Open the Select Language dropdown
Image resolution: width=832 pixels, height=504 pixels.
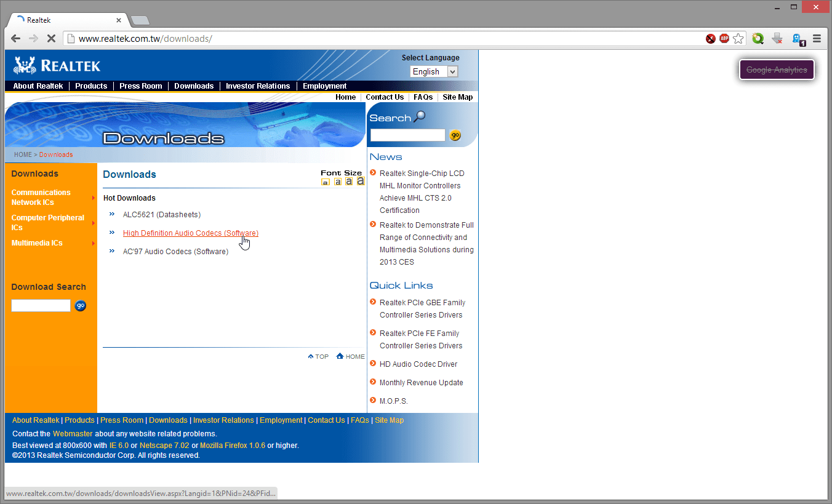coord(434,71)
